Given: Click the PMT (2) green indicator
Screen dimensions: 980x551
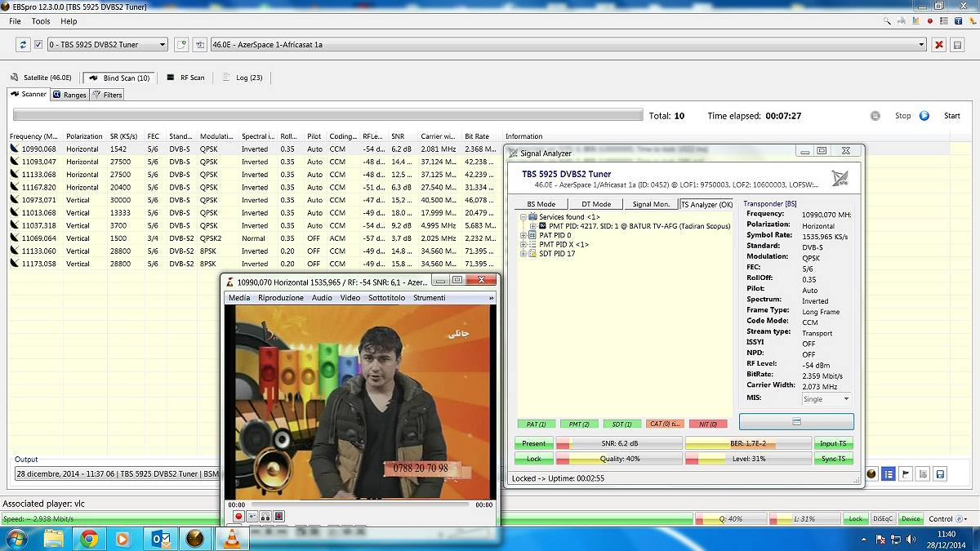Looking at the screenshot, I should (x=579, y=424).
